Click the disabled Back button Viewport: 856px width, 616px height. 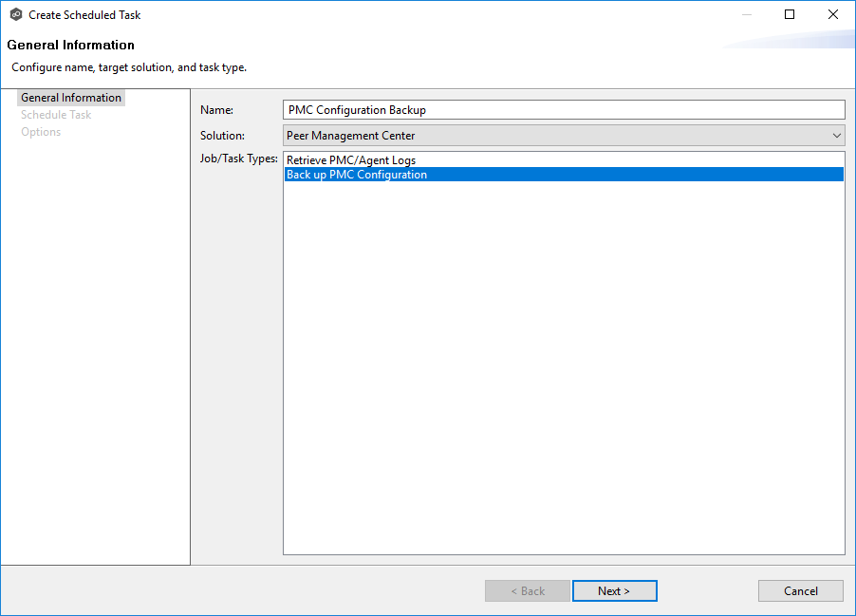527,590
